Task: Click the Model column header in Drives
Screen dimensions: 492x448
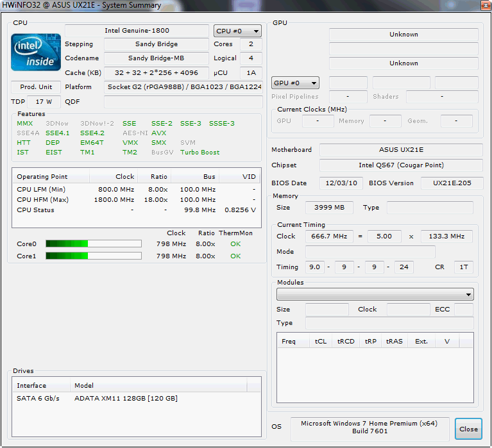Action: [158, 385]
